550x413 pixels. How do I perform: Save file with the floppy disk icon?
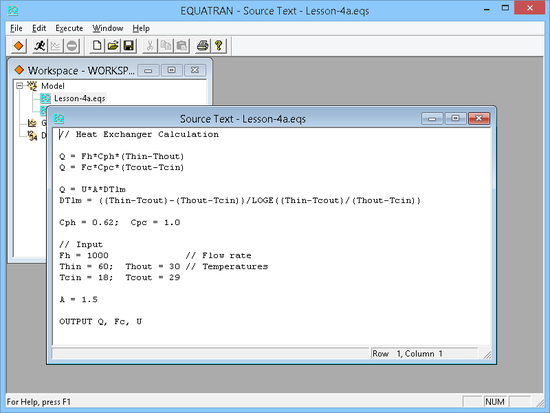[129, 46]
